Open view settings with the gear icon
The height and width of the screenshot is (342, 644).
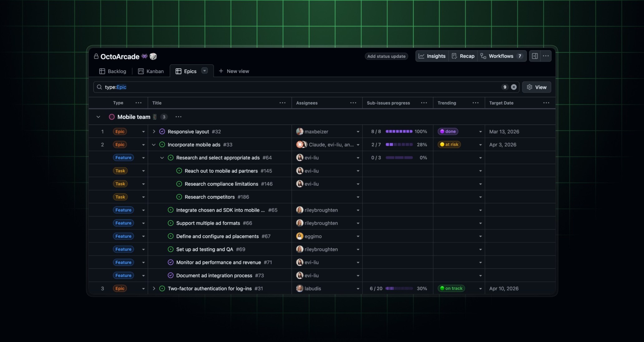point(529,87)
